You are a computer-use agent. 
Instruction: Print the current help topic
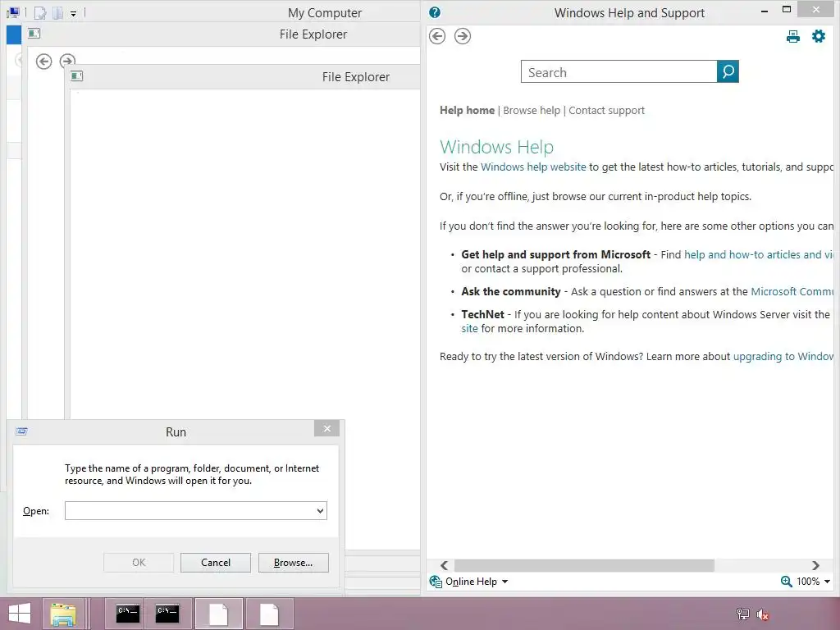[x=793, y=36]
